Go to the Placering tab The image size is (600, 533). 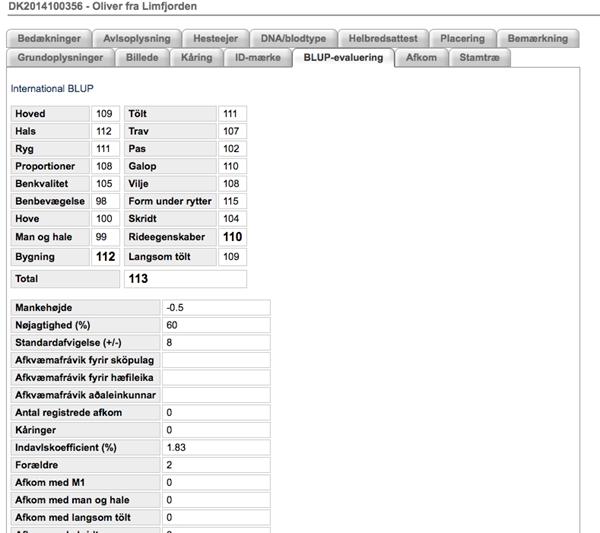coord(462,39)
